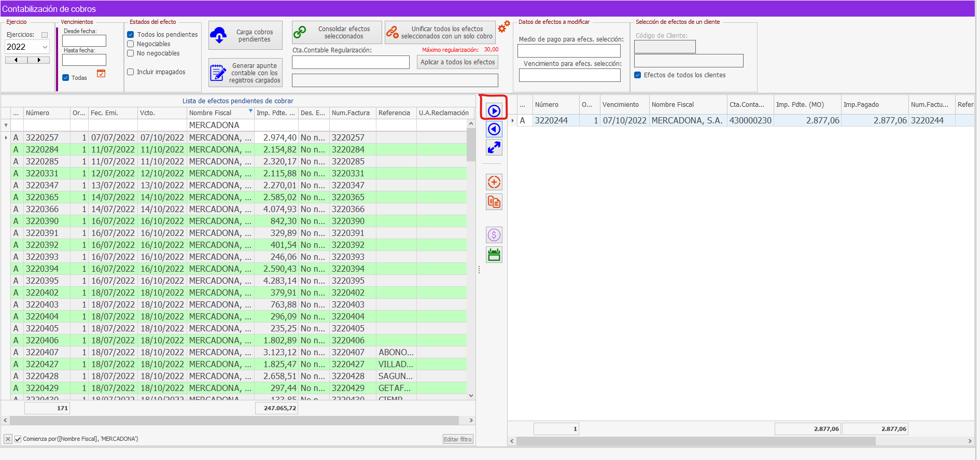Open the calendar icon next to Todas
Image resolution: width=980 pixels, height=460 pixels.
coord(101,74)
